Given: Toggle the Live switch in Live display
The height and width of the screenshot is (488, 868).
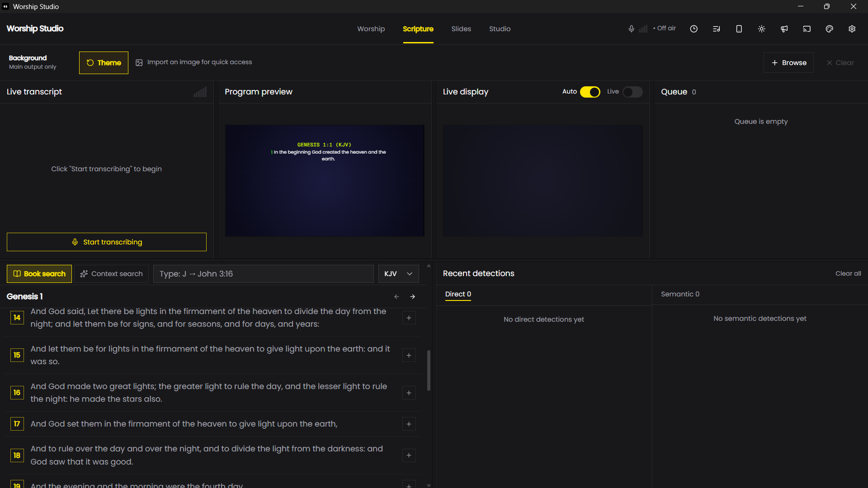Looking at the screenshot, I should (632, 92).
